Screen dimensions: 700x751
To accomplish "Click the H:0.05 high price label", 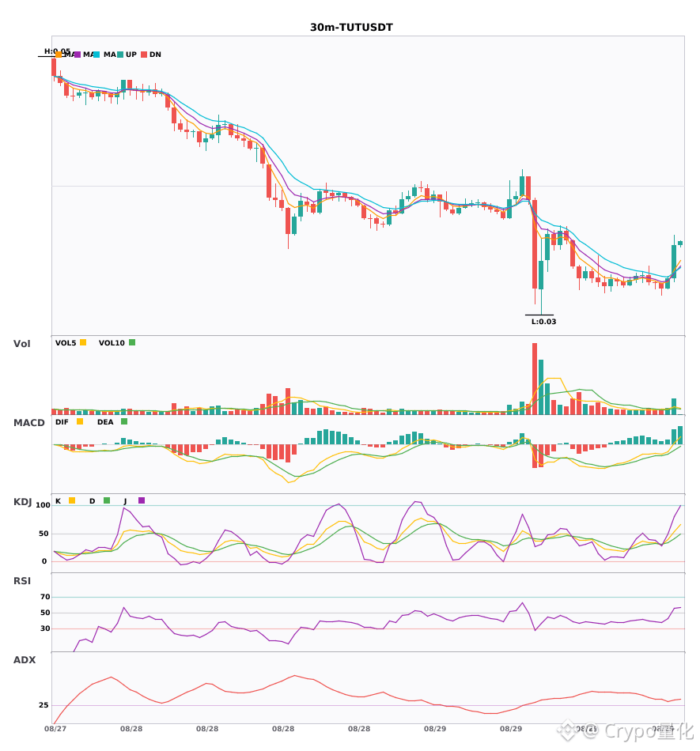I will point(57,51).
